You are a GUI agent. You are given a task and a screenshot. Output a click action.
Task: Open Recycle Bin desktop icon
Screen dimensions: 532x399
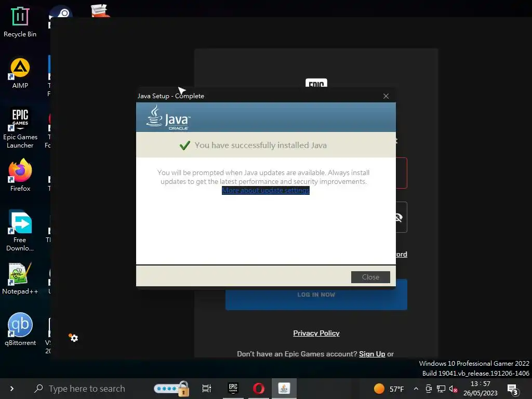click(20, 22)
